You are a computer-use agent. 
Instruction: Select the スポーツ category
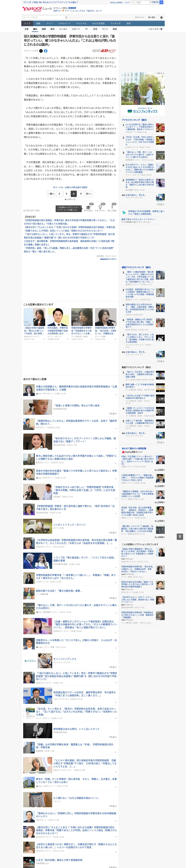[x=76, y=29]
